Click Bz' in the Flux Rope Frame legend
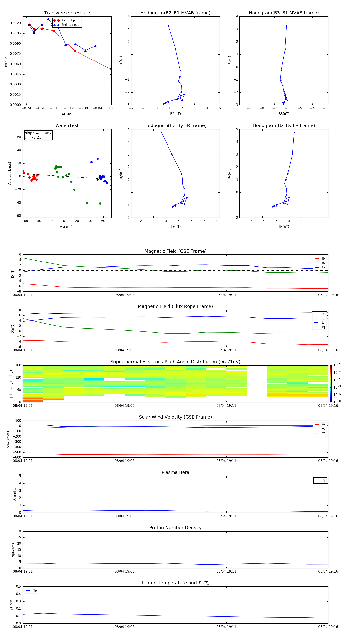This screenshot has width=351, height=644. [x=323, y=323]
